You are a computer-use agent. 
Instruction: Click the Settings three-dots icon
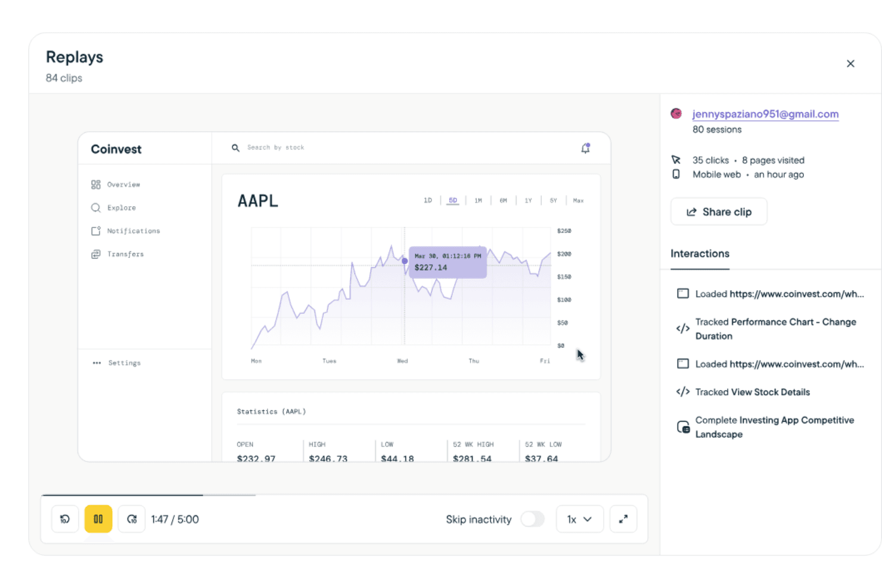point(97,363)
